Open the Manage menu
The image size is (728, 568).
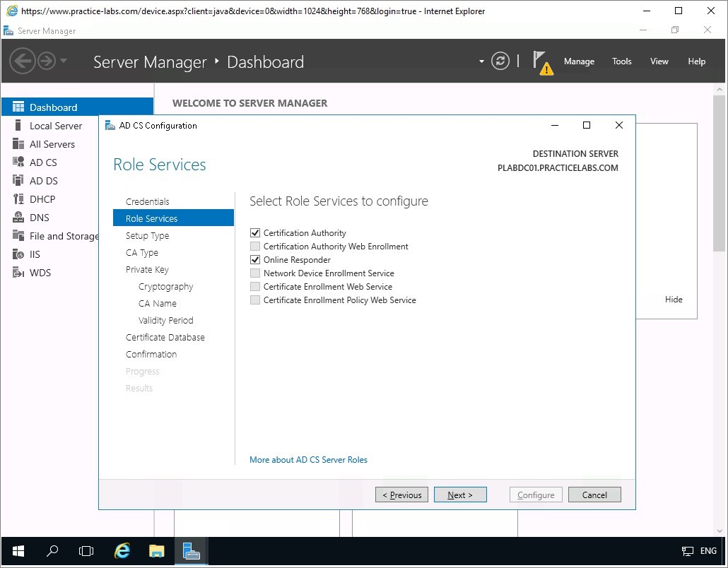579,61
